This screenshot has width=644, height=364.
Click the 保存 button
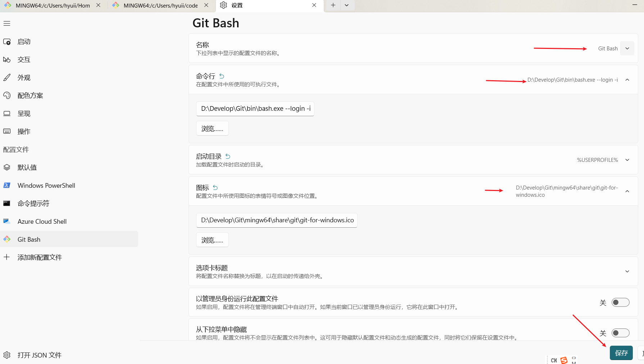(x=621, y=353)
